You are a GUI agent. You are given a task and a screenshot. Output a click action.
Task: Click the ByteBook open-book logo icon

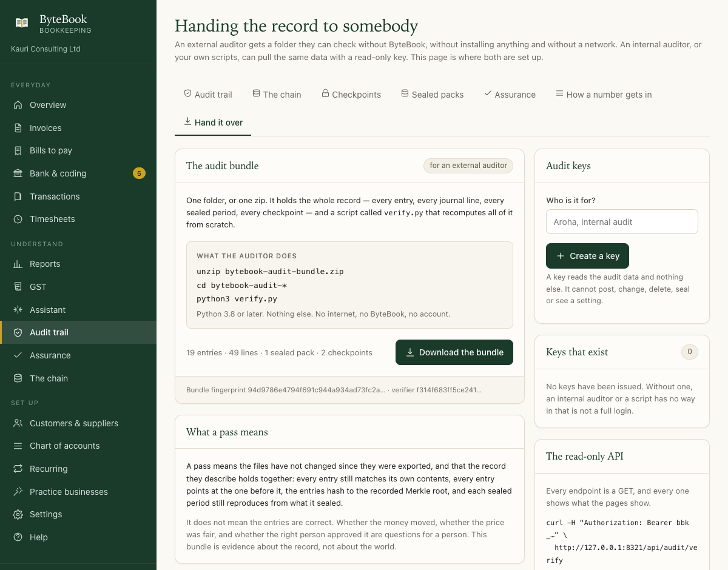point(22,23)
